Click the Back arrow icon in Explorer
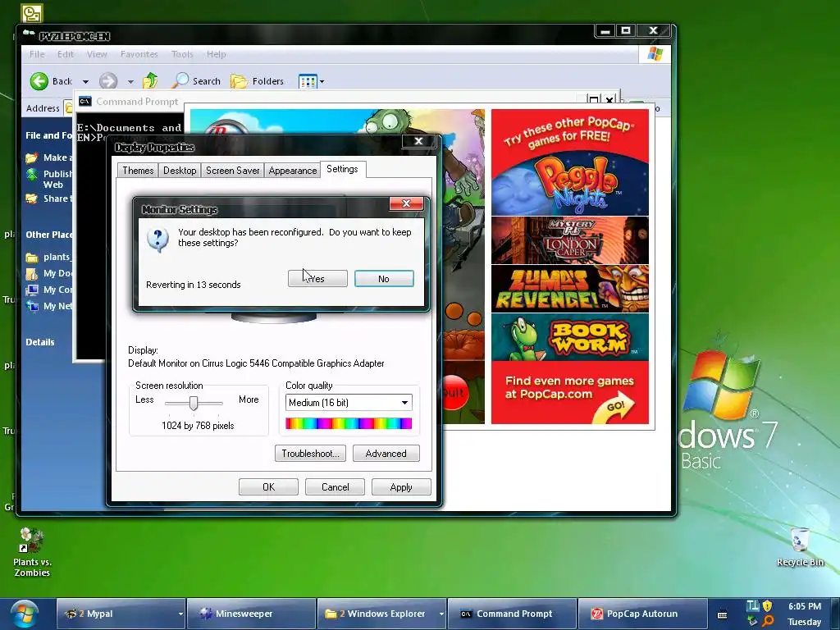Image resolution: width=840 pixels, height=630 pixels. pyautogui.click(x=39, y=81)
